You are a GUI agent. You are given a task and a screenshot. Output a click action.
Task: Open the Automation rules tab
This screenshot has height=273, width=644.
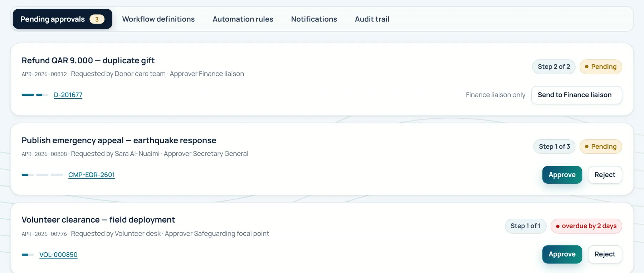coord(243,19)
